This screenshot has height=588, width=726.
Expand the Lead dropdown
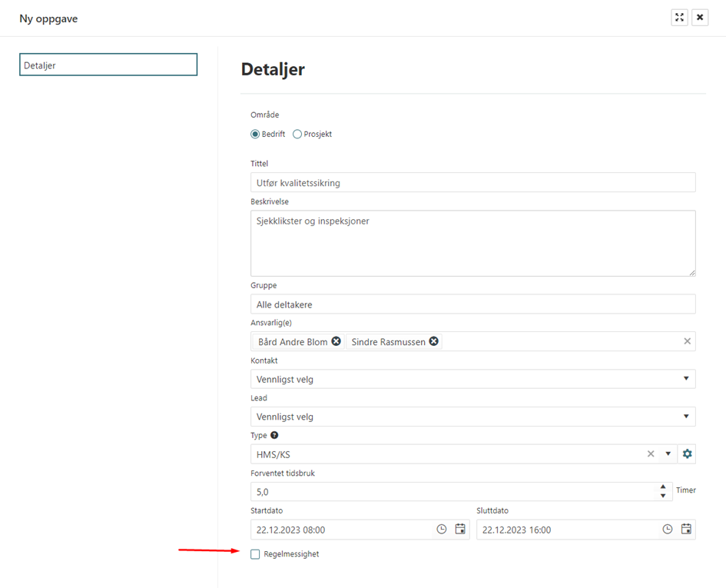pyautogui.click(x=686, y=417)
